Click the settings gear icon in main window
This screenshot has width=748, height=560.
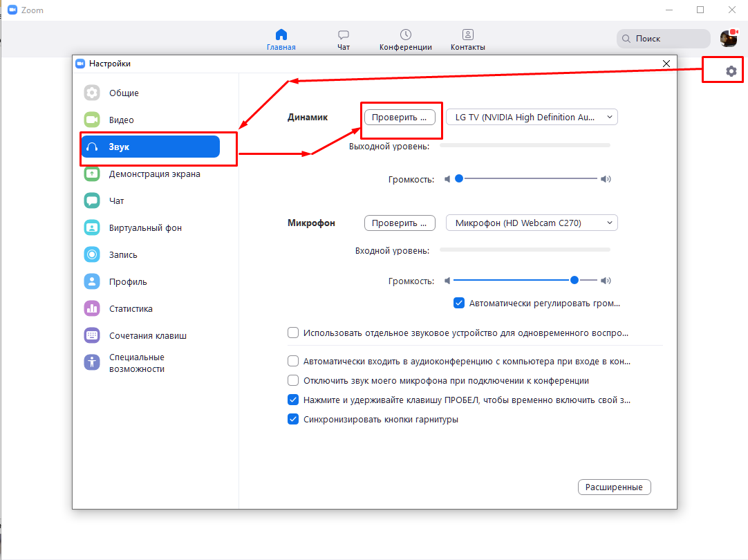click(x=731, y=71)
